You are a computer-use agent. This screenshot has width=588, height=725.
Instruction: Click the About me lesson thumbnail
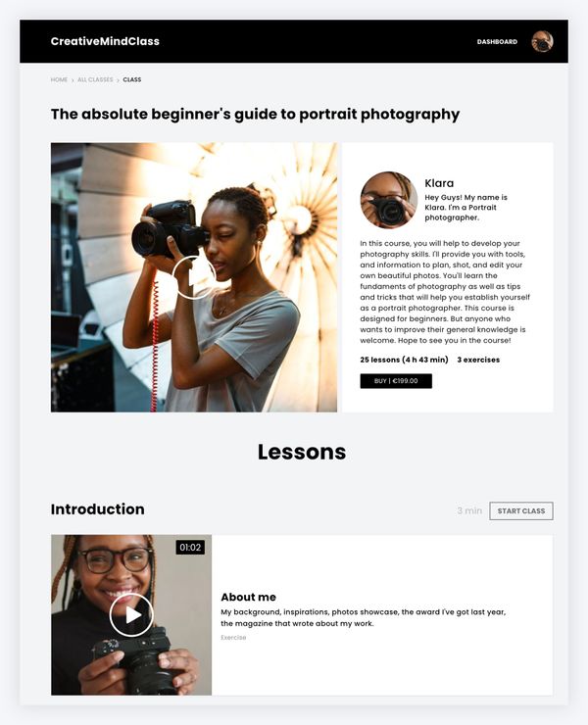131,615
